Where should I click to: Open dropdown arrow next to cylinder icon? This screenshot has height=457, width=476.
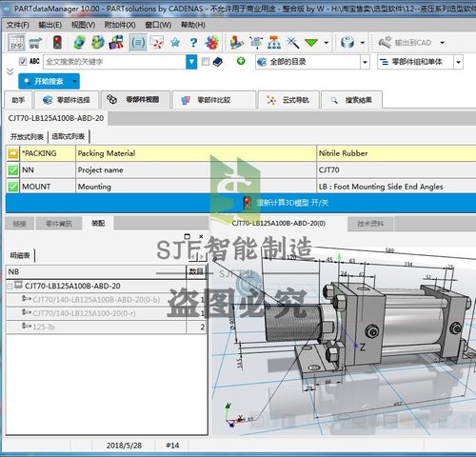(363, 43)
